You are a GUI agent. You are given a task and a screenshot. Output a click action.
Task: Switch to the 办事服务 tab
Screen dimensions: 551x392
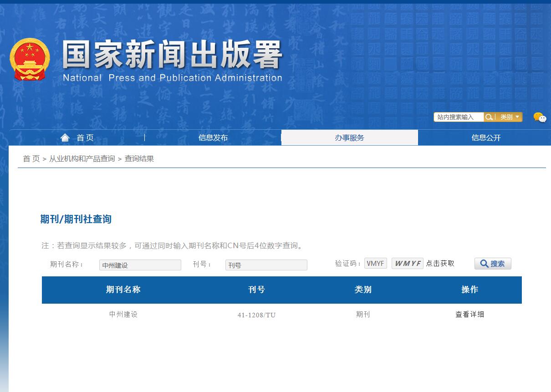(350, 137)
